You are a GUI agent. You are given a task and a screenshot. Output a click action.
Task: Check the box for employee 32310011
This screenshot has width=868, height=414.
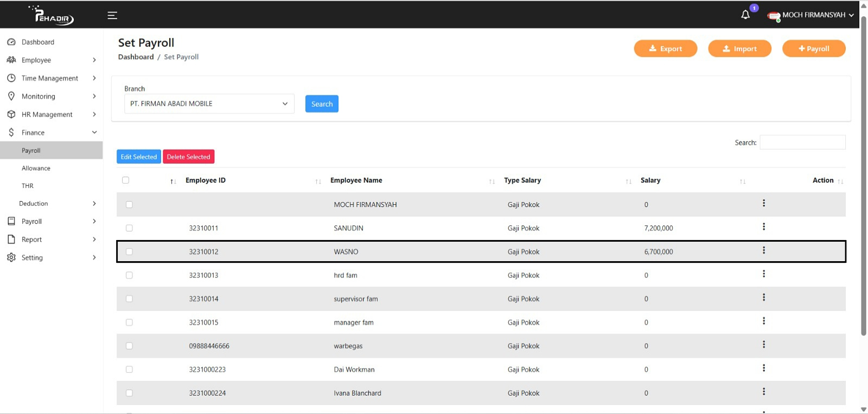pyautogui.click(x=129, y=228)
